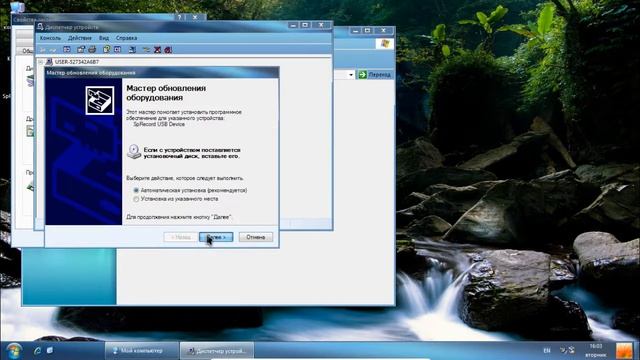Click the desktop computer icon at top-left
640x360 pixels.
[17, 7]
